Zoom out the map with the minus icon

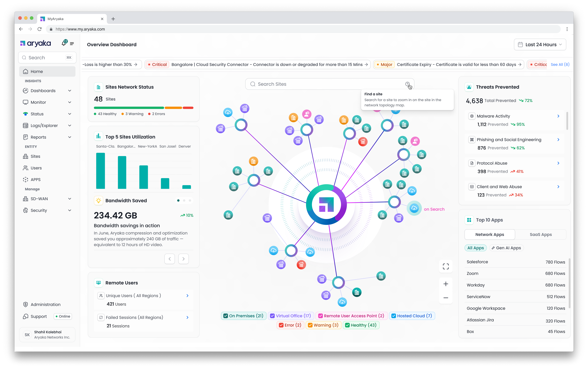[x=446, y=298]
